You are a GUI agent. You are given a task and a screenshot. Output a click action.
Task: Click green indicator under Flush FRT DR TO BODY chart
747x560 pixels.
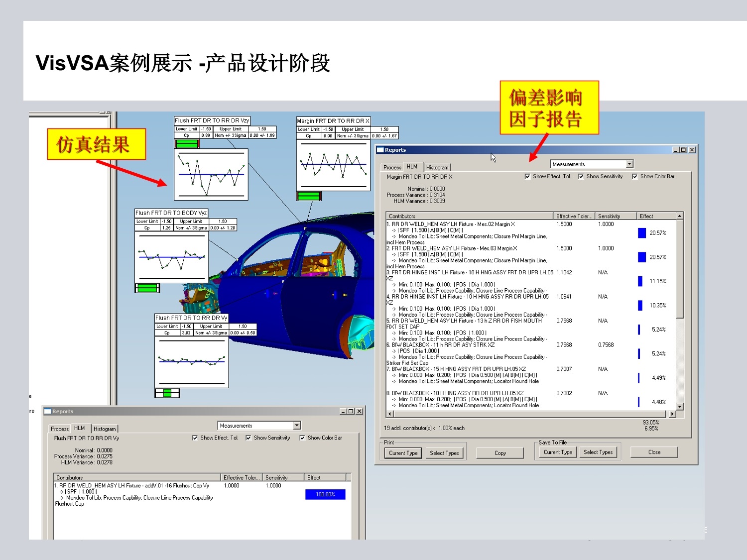click(147, 288)
